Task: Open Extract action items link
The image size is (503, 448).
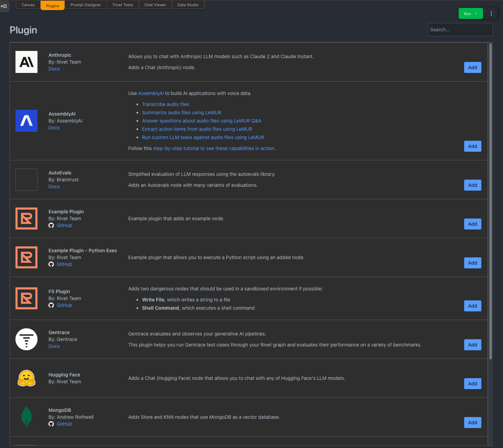Action: [x=197, y=129]
